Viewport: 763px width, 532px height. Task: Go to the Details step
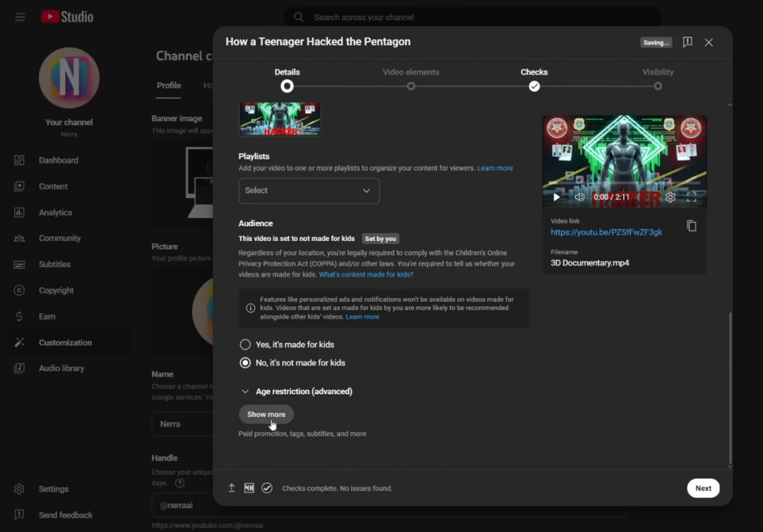click(x=287, y=79)
